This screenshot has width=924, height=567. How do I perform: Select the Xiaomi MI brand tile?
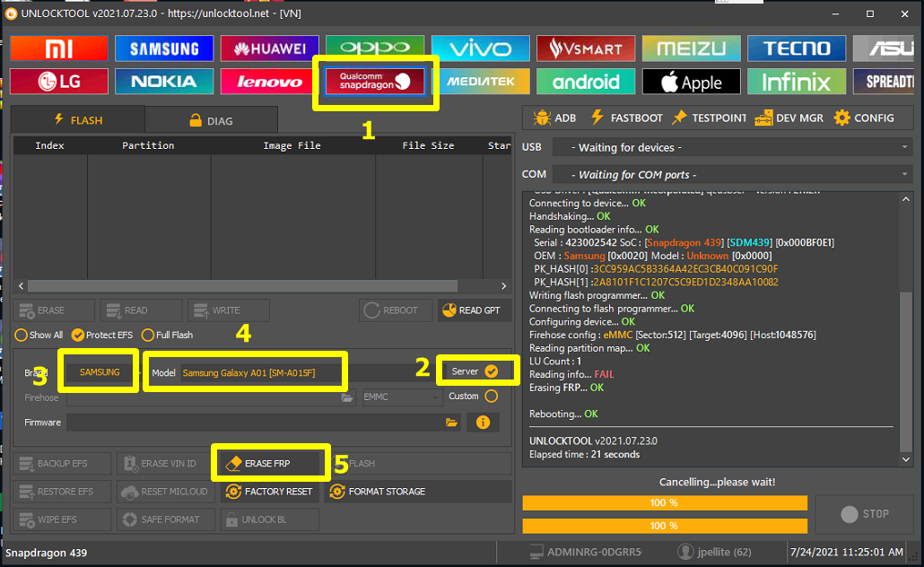coord(59,48)
